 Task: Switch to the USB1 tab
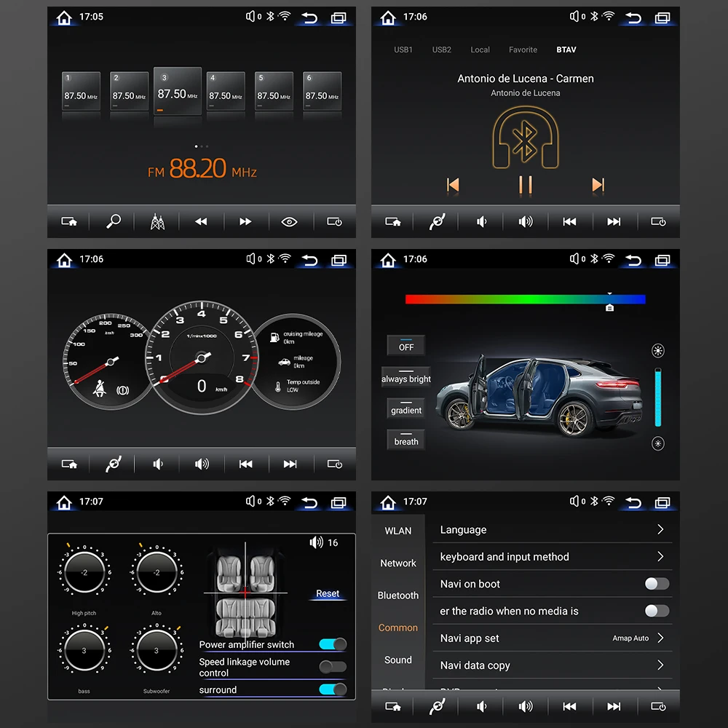(403, 50)
